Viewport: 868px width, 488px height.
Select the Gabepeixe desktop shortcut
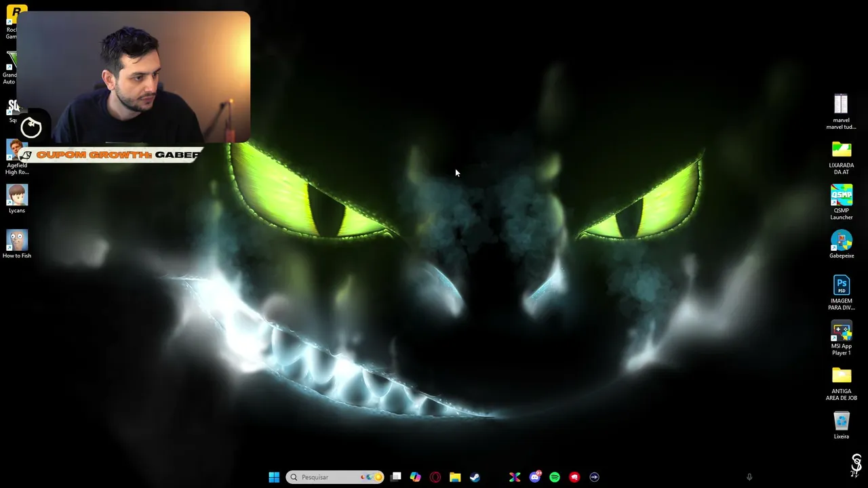841,245
